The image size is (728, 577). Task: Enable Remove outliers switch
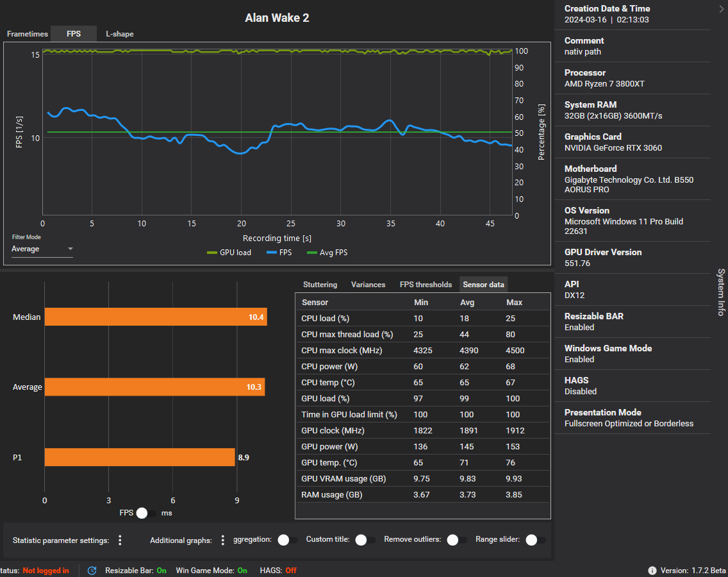click(456, 540)
